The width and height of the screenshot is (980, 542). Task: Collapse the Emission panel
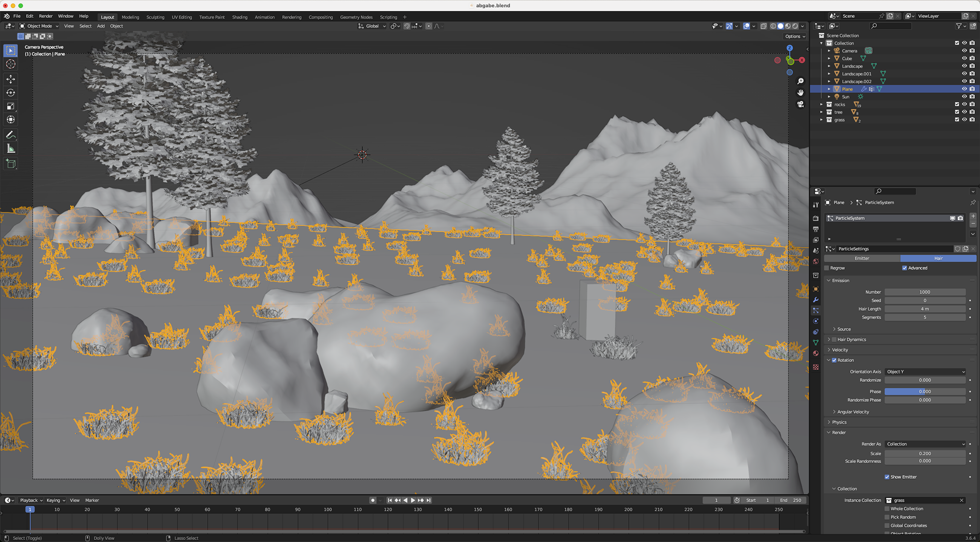click(841, 281)
